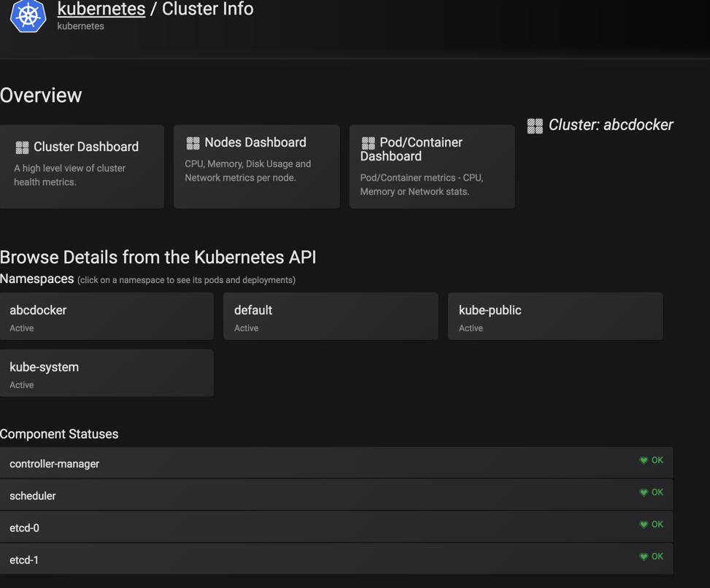The width and height of the screenshot is (710, 588).
Task: Select the default namespace
Action: pos(330,317)
